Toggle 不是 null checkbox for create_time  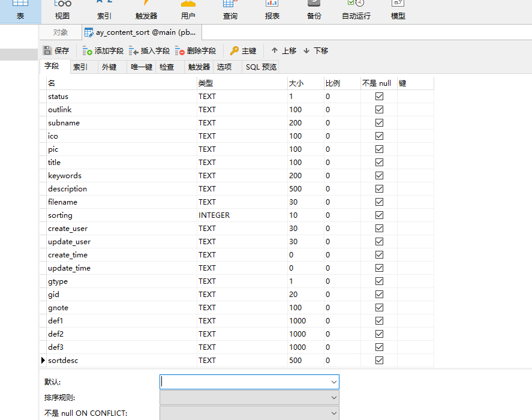click(x=379, y=254)
